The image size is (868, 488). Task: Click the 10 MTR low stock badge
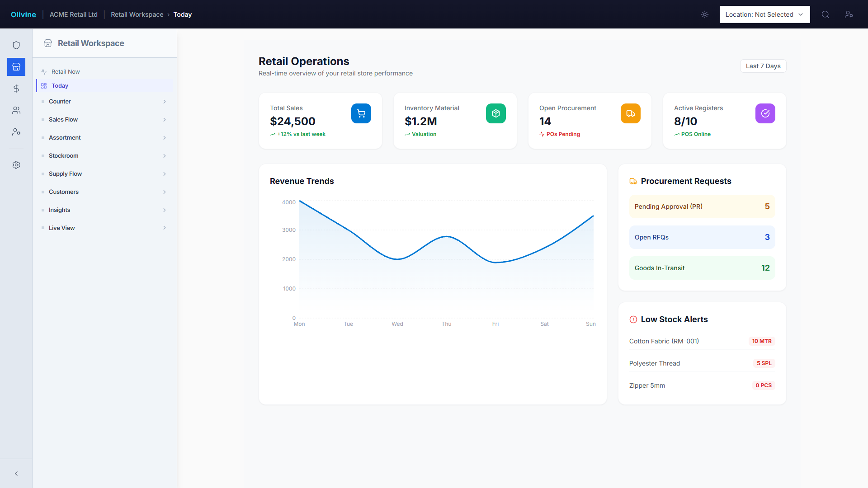pos(762,341)
